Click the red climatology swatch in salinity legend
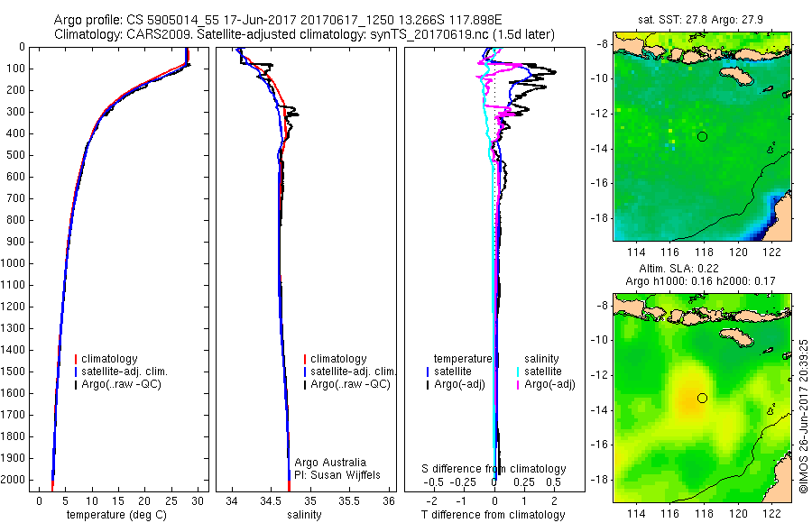Viewport: 812px width, 523px height. point(305,359)
